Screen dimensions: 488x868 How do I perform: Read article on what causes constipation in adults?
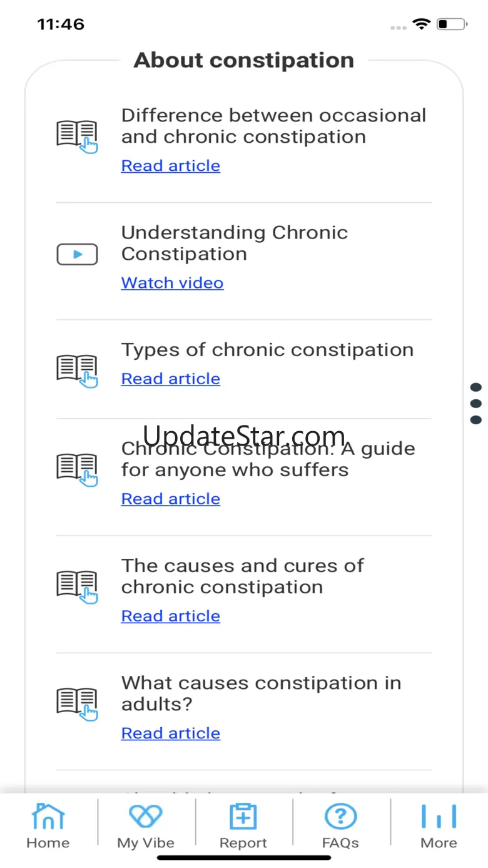[171, 733]
